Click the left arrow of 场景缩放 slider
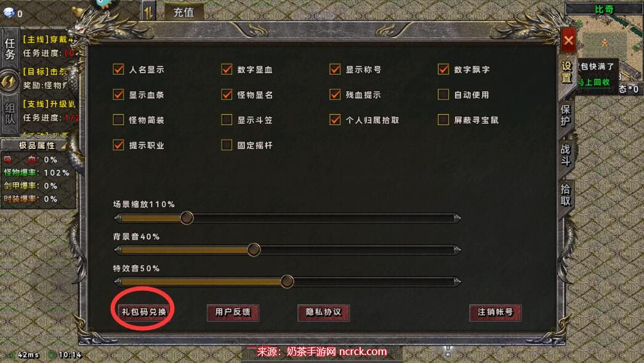This screenshot has height=363, width=644. point(118,218)
